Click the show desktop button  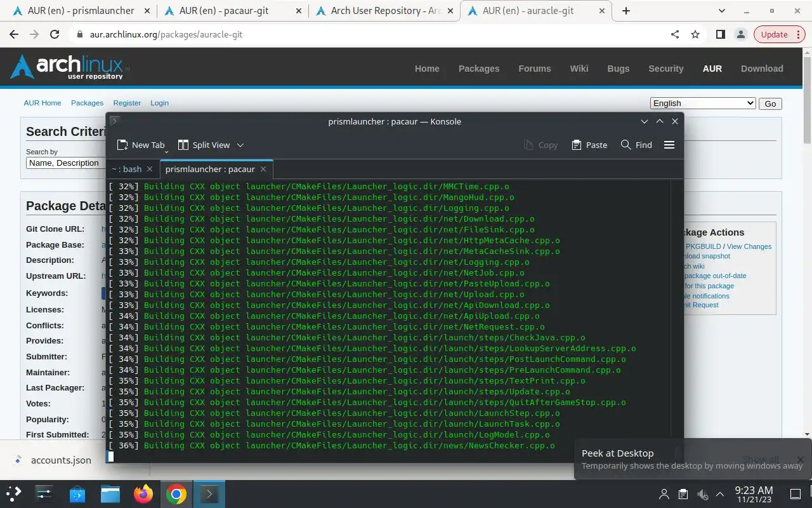[795, 494]
